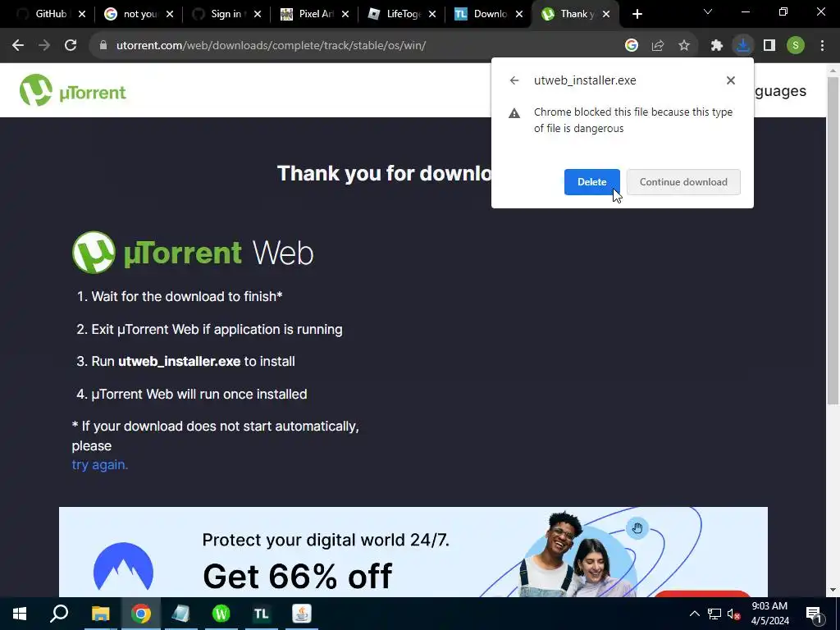
Task: Open the Windows Start menu
Action: point(20,614)
